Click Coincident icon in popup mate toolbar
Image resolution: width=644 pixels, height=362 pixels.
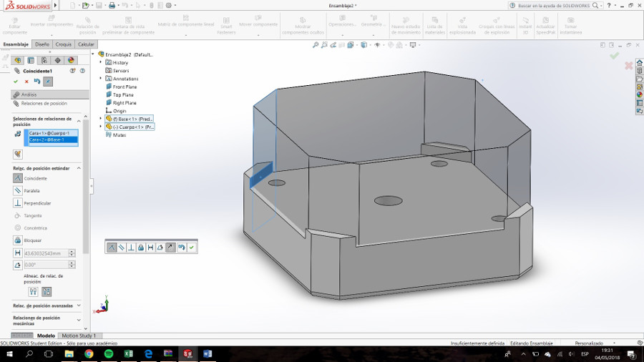[x=112, y=247]
